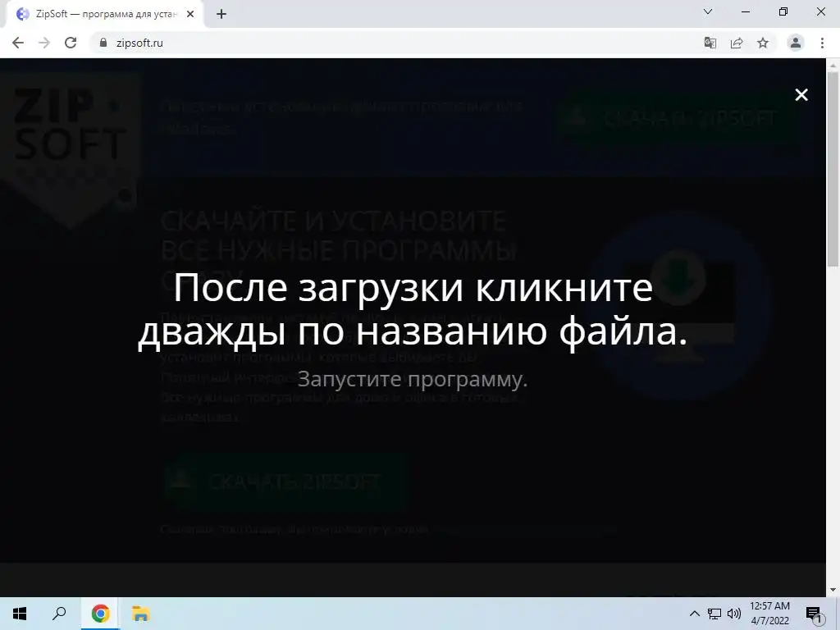Open the Google Translate page icon
The width and height of the screenshot is (840, 630).
pos(710,43)
